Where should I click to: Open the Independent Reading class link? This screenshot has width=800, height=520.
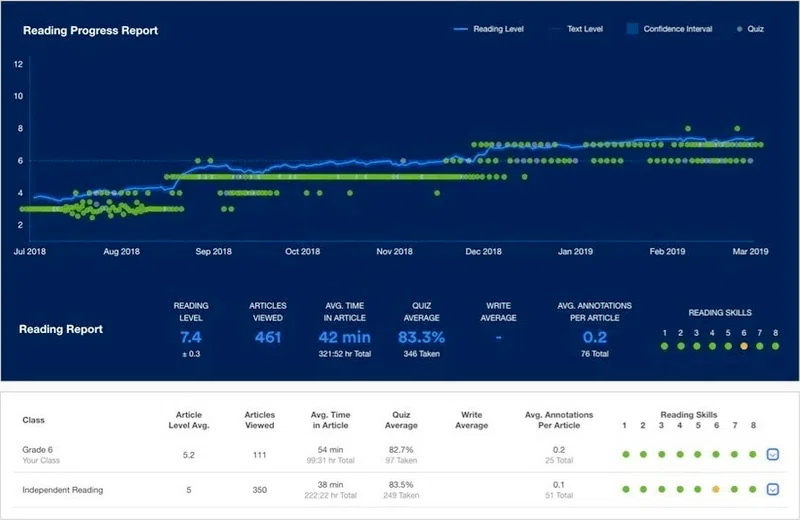coord(63,490)
